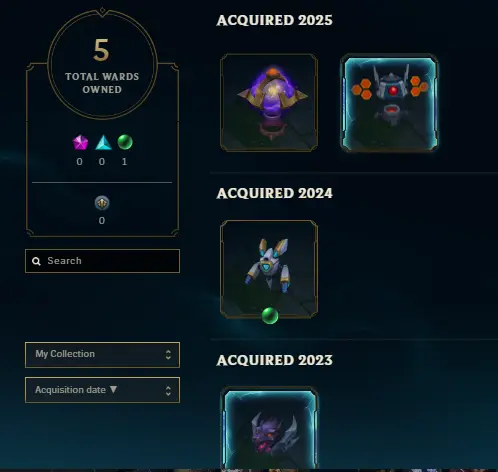
Task: Click Acquisition date dropdown stepper arrows
Action: pyautogui.click(x=168, y=390)
